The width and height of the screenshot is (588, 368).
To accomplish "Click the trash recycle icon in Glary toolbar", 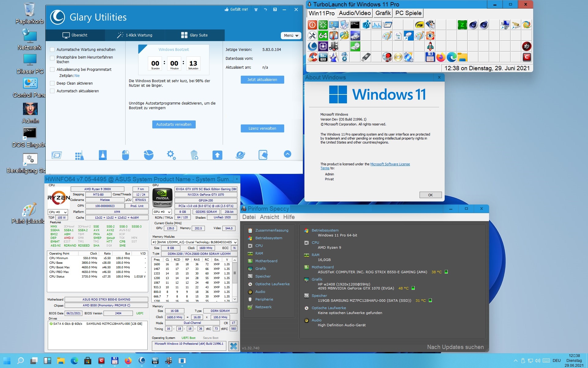I will tap(194, 155).
